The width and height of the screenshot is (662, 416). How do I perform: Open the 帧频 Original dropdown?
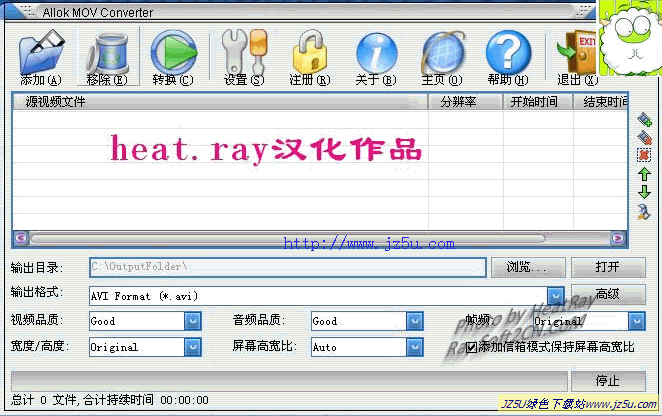637,321
